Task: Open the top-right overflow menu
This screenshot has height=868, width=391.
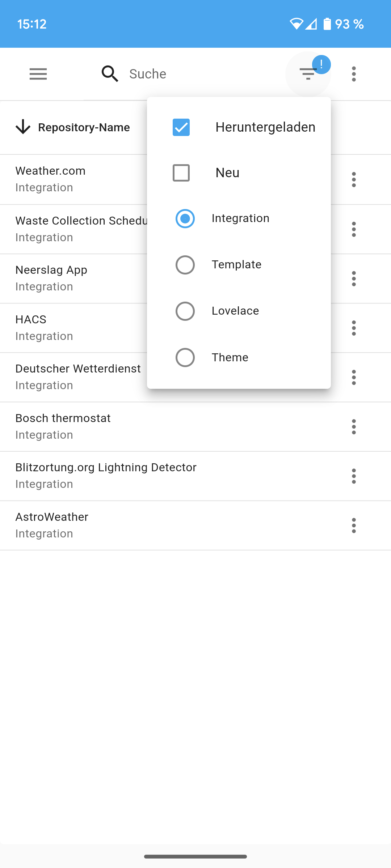Action: [354, 74]
